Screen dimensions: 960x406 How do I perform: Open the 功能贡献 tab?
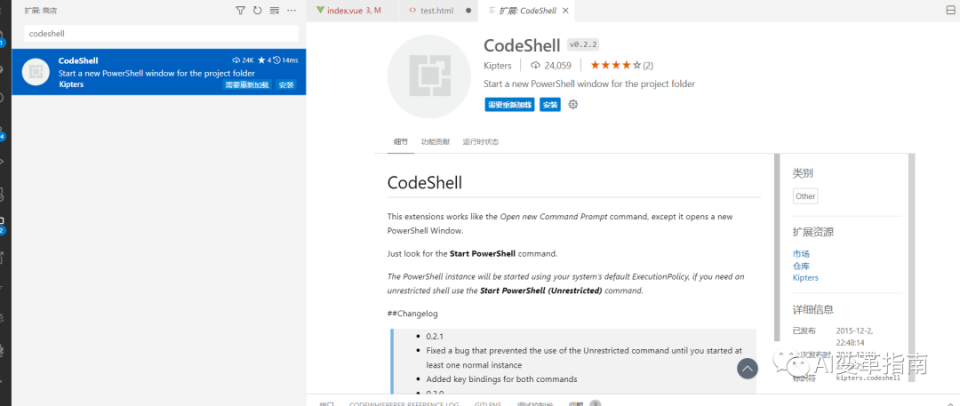tap(435, 142)
